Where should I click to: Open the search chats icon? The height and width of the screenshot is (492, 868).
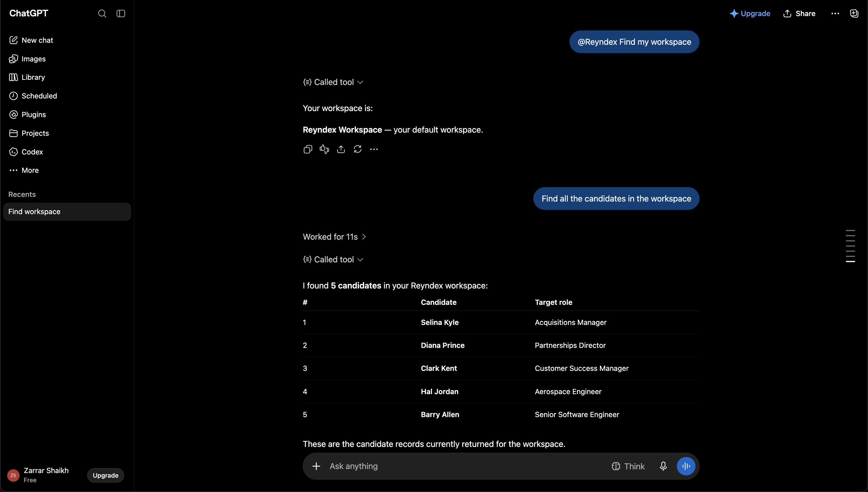click(x=102, y=13)
